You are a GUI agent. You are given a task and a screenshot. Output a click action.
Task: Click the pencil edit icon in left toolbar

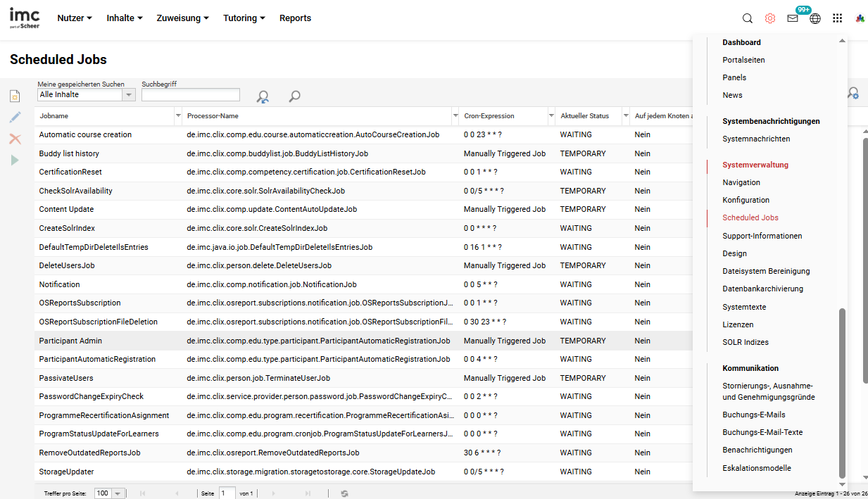point(15,118)
